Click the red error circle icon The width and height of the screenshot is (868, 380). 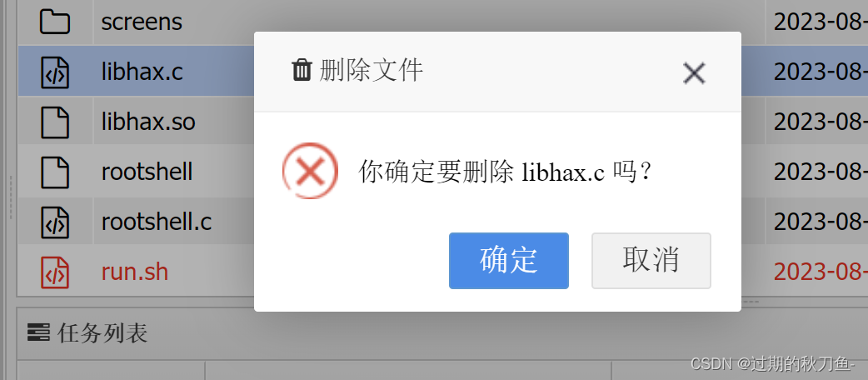(310, 171)
